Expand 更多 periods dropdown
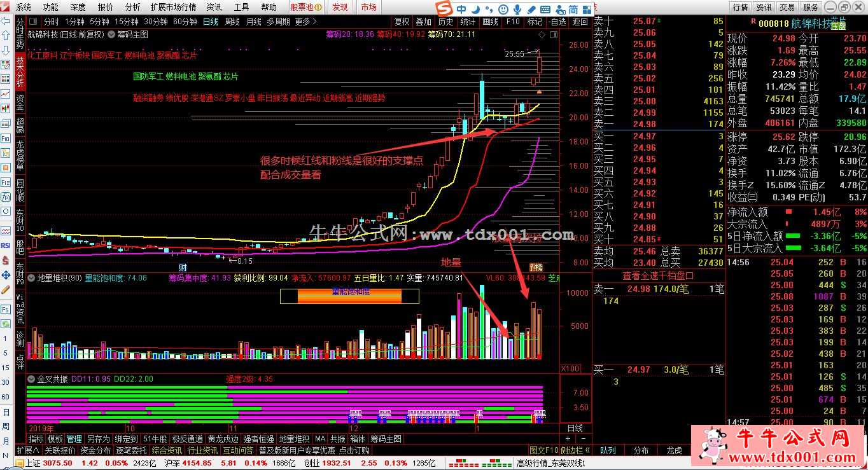 pos(306,22)
